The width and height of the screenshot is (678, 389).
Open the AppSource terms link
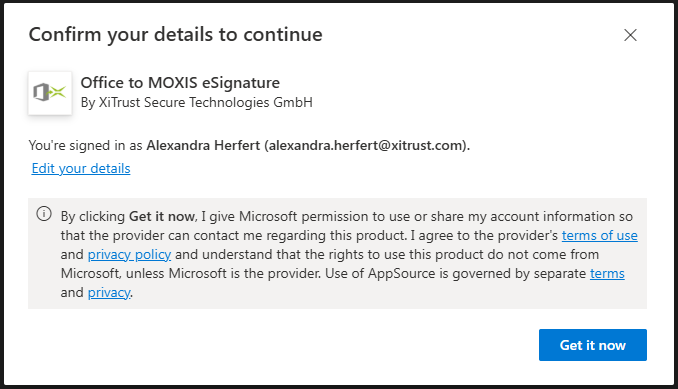(607, 274)
